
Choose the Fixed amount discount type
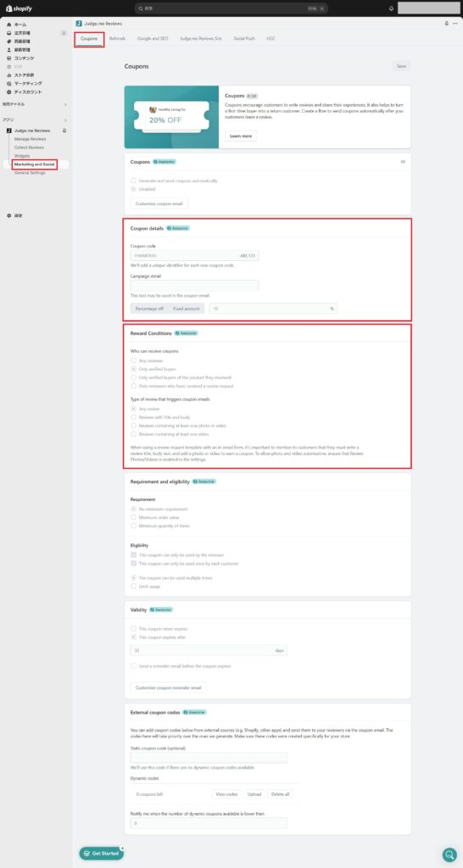(186, 309)
